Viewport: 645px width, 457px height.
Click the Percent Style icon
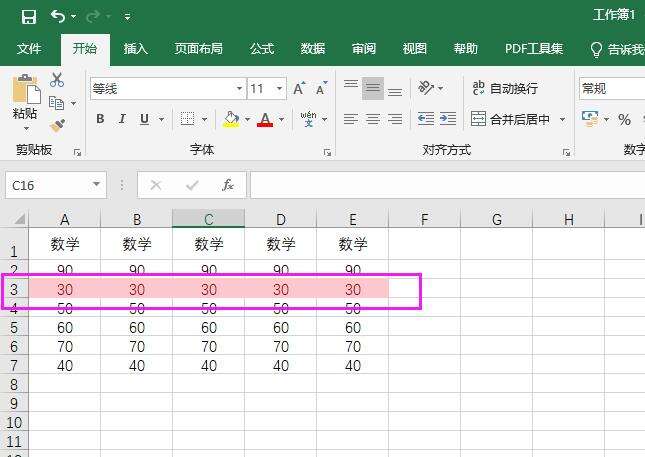[x=624, y=120]
